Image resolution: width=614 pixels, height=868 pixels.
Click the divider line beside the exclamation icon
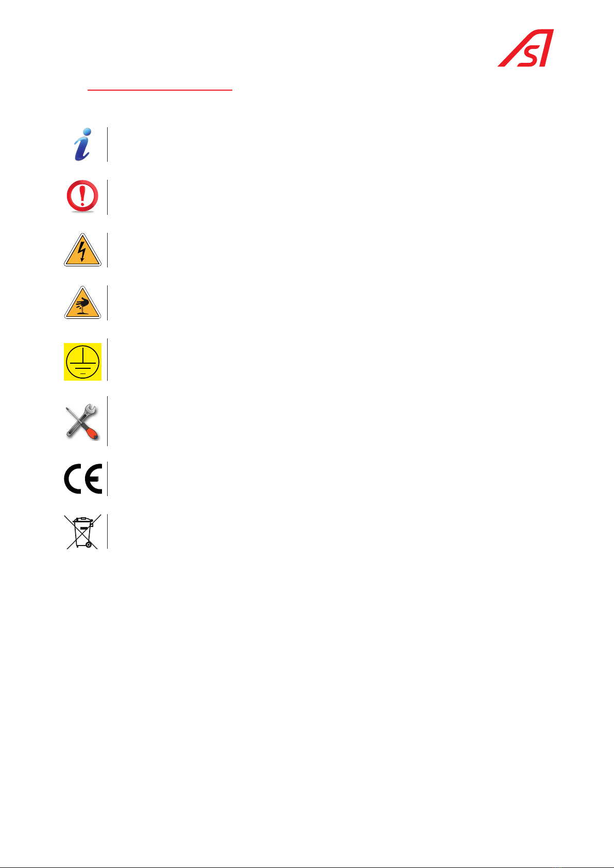(x=107, y=197)
